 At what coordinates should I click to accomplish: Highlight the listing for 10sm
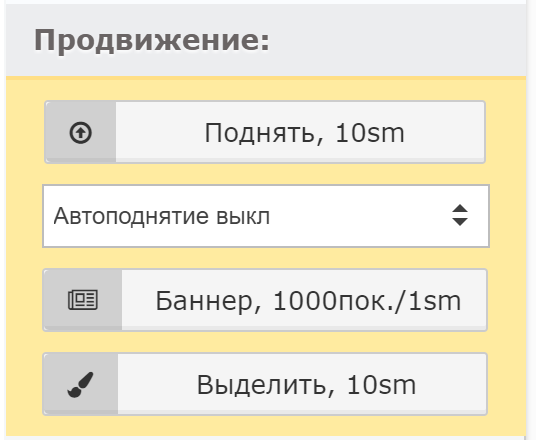pos(265,384)
